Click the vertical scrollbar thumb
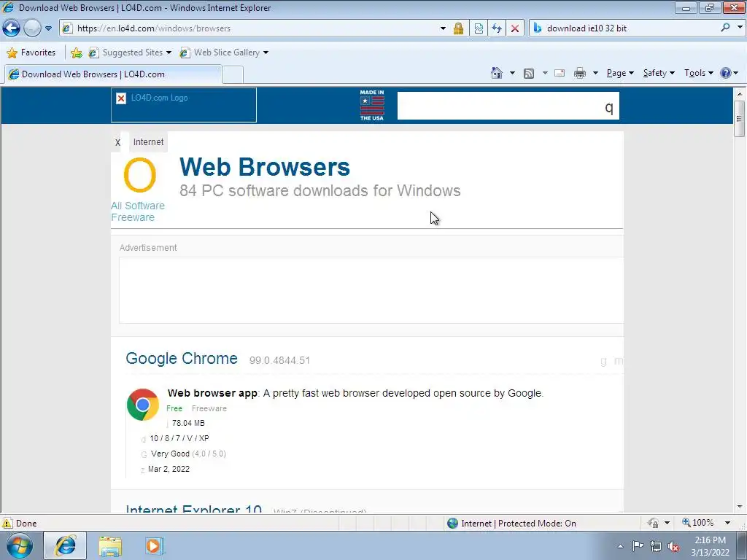 coord(740,118)
